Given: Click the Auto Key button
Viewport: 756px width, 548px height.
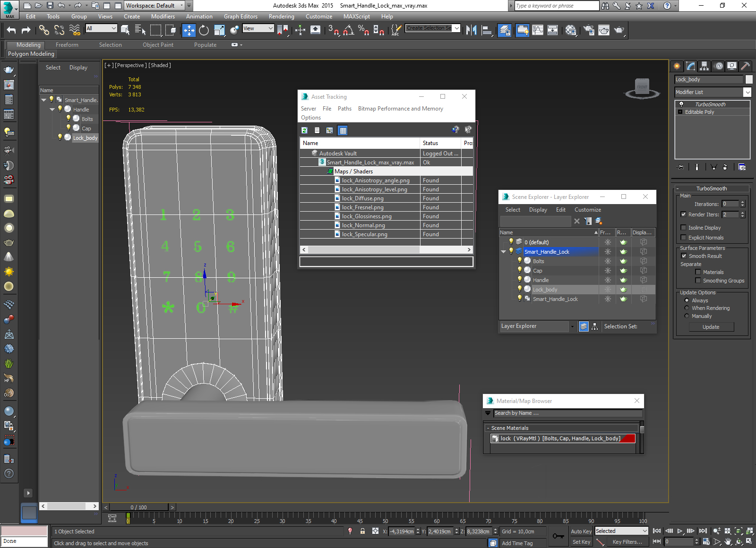Looking at the screenshot, I should tap(581, 531).
